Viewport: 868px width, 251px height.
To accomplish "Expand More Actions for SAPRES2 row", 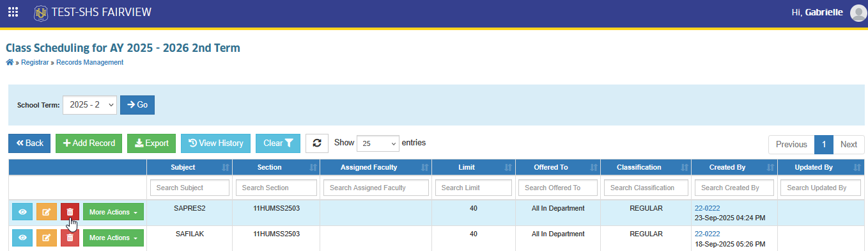I will click(x=113, y=212).
